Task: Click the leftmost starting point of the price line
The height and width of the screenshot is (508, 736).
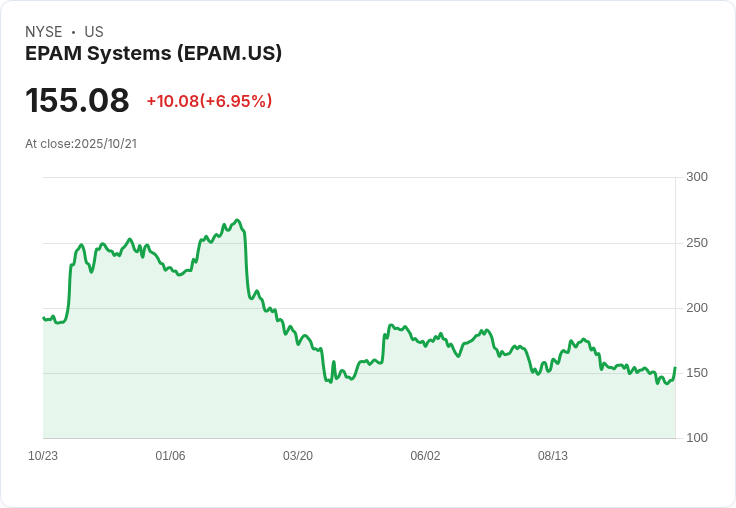Action: click(43, 318)
